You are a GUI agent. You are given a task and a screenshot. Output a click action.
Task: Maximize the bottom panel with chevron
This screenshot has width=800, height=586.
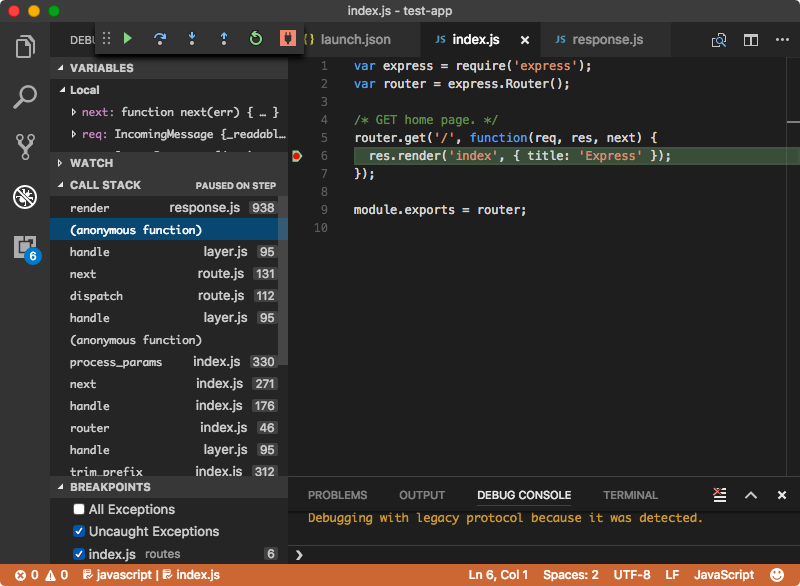(751, 495)
